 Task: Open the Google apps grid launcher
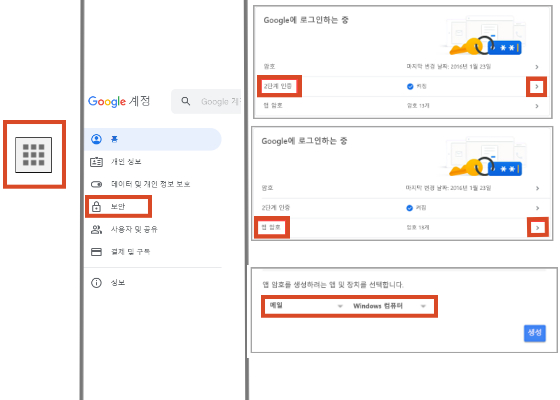tap(34, 155)
